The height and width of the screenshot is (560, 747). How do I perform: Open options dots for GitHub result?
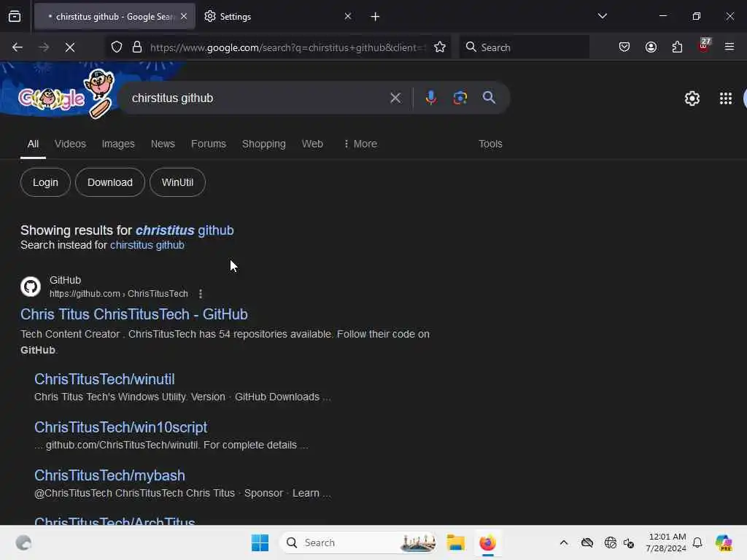pos(201,295)
